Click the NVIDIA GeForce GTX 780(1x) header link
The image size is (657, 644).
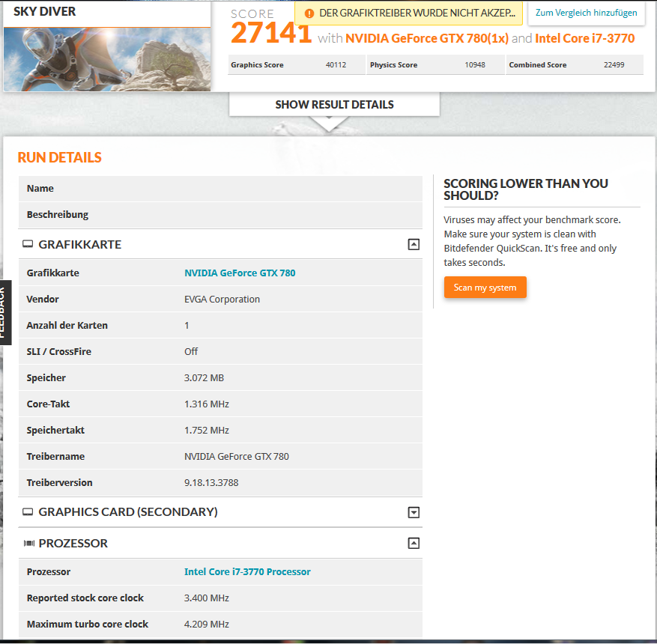[x=426, y=38]
